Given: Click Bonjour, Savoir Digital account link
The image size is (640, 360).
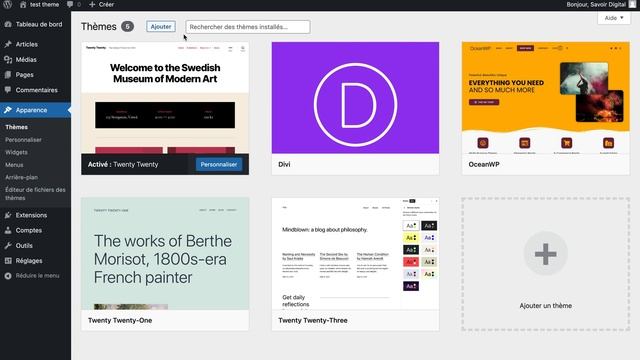Looking at the screenshot, I should [x=596, y=4].
